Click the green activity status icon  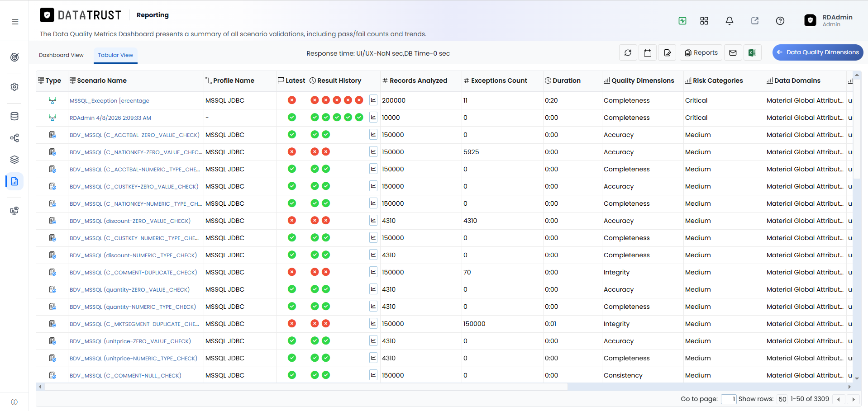tap(682, 21)
